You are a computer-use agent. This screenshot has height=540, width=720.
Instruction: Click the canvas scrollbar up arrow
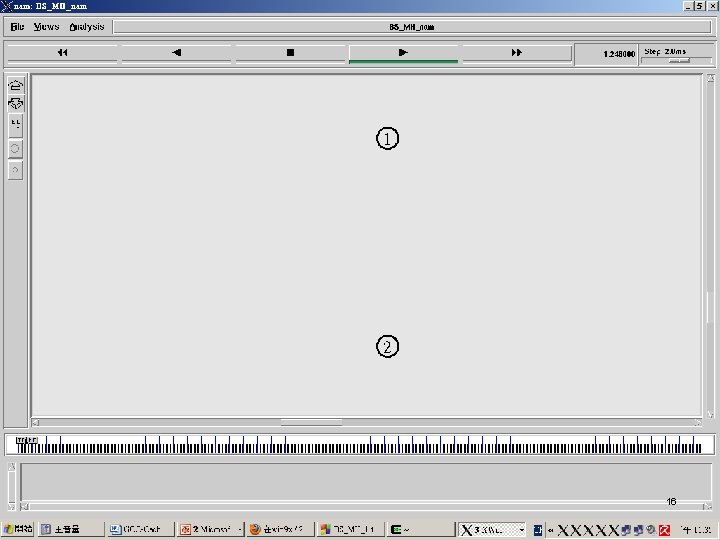click(x=710, y=79)
